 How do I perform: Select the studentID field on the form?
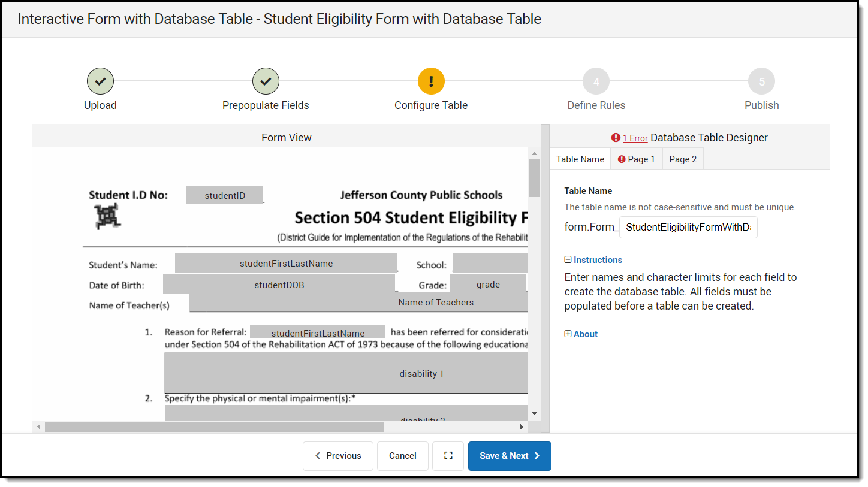pos(225,195)
